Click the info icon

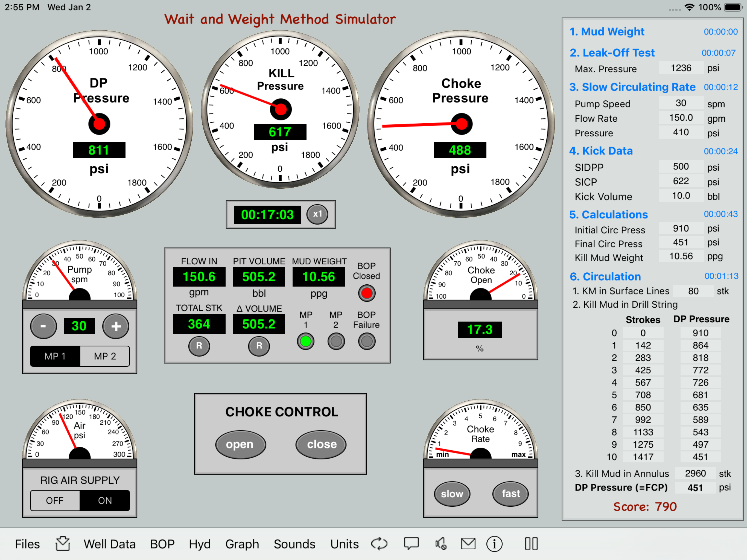(x=494, y=544)
